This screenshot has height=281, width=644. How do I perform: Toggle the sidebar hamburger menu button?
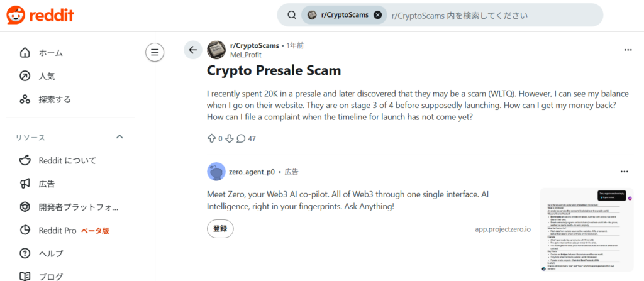coord(154,52)
